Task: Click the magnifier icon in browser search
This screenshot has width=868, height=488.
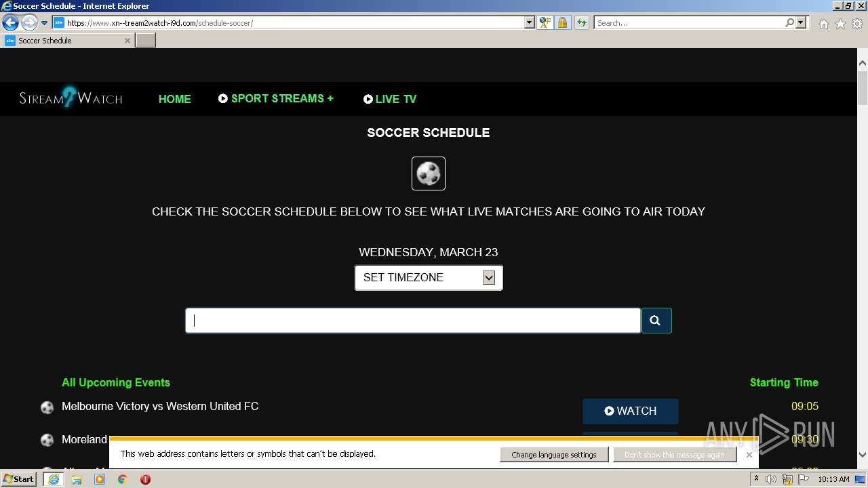Action: point(789,22)
